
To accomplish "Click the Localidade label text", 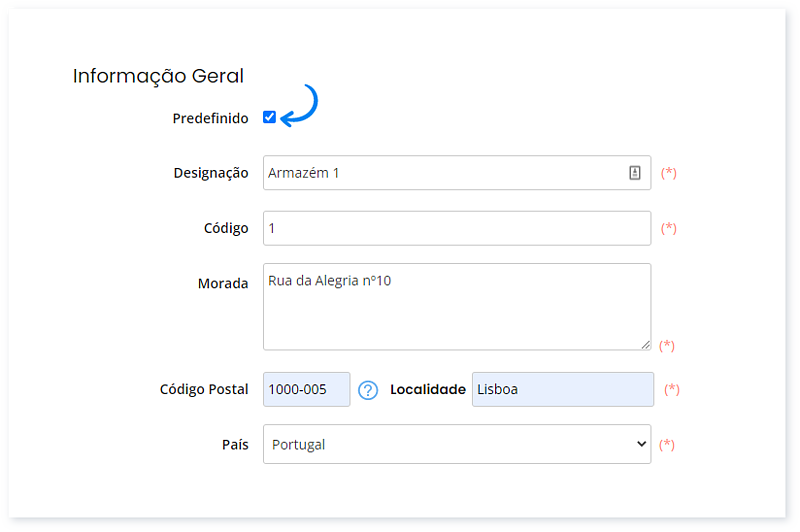I will coord(428,390).
